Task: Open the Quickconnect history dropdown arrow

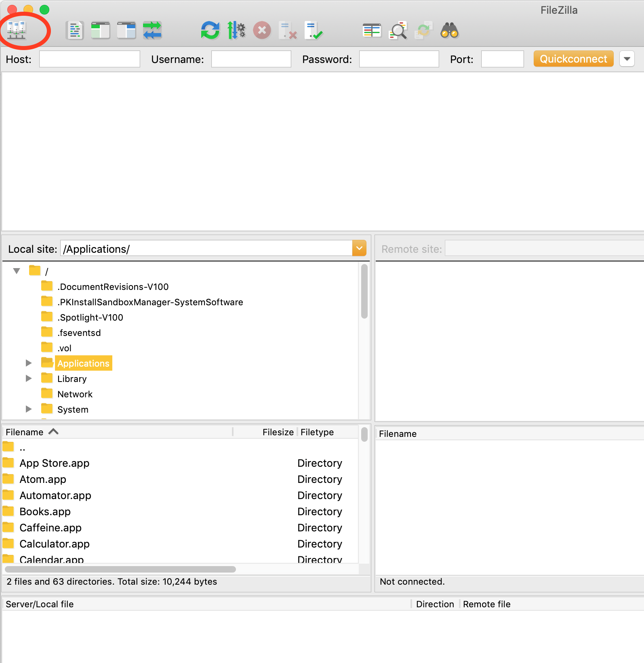Action: [x=627, y=59]
